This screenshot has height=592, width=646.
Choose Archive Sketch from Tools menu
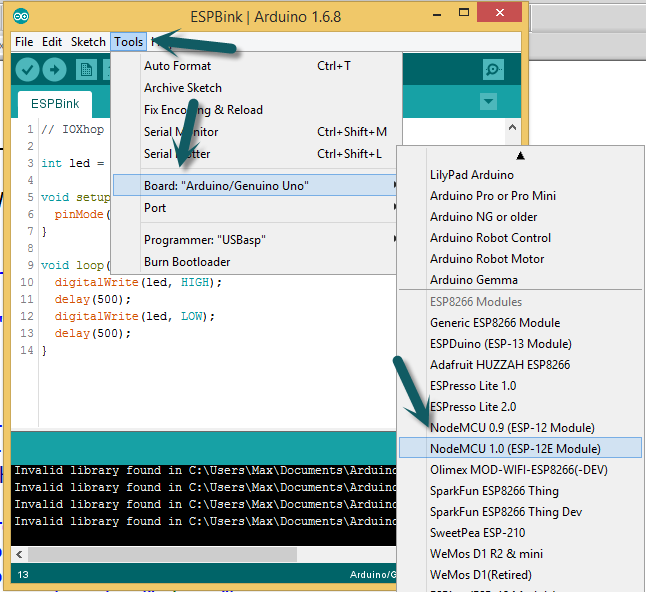[255, 88]
